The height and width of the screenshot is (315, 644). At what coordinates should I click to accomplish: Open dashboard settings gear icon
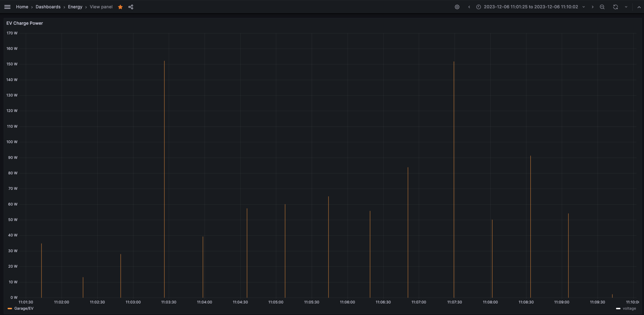point(457,7)
